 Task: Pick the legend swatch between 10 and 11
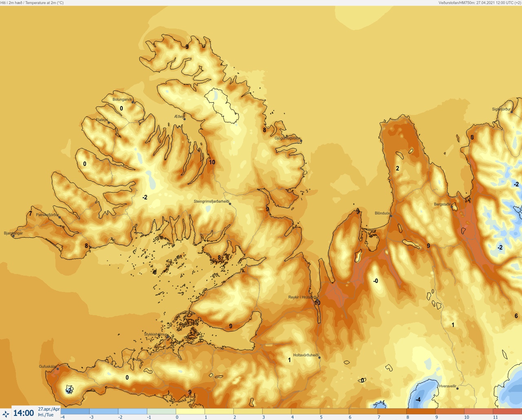(478, 411)
